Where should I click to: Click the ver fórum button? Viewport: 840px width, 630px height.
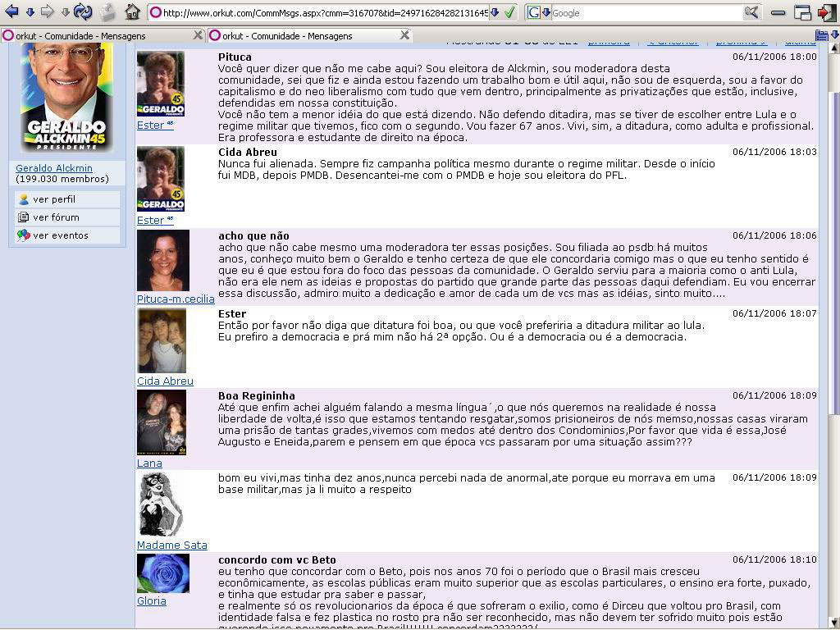(x=67, y=217)
